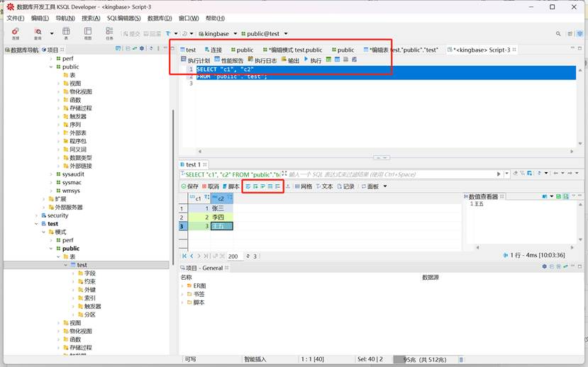
Task: Run the SQL with 执行 button
Action: 312,61
